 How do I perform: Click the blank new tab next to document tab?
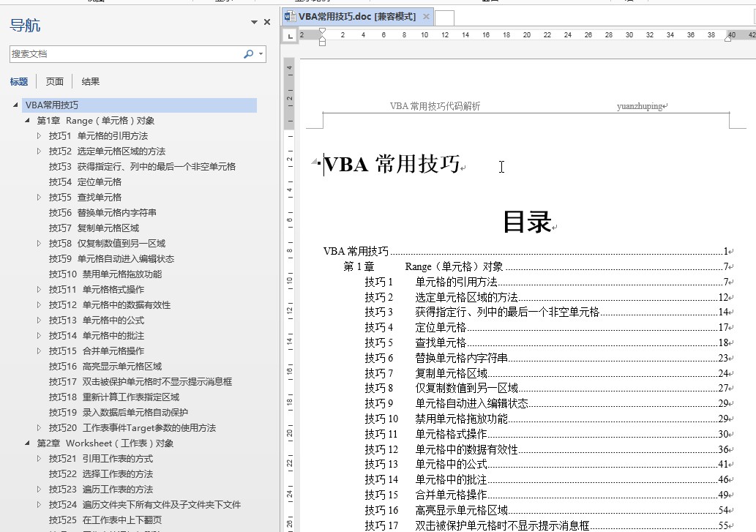pos(445,17)
